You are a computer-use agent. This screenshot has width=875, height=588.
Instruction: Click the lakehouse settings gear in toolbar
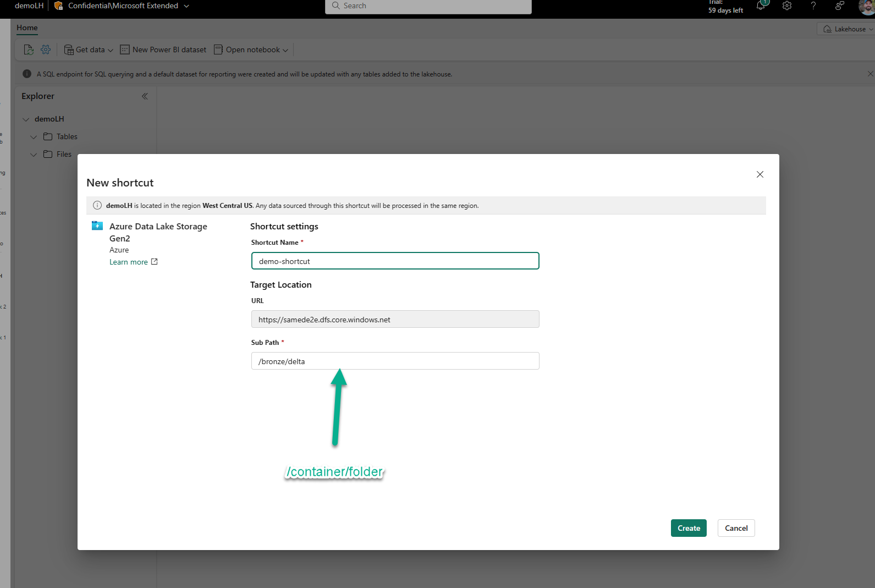[x=46, y=50]
